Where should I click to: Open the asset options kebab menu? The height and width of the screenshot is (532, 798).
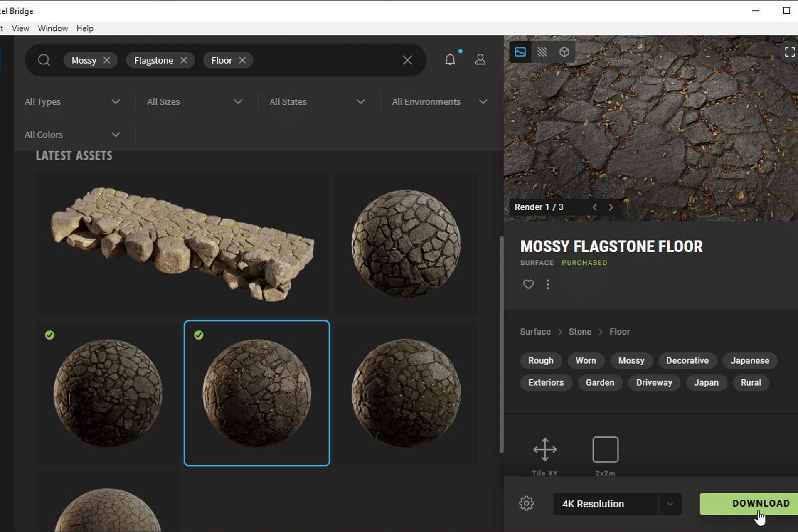point(548,284)
